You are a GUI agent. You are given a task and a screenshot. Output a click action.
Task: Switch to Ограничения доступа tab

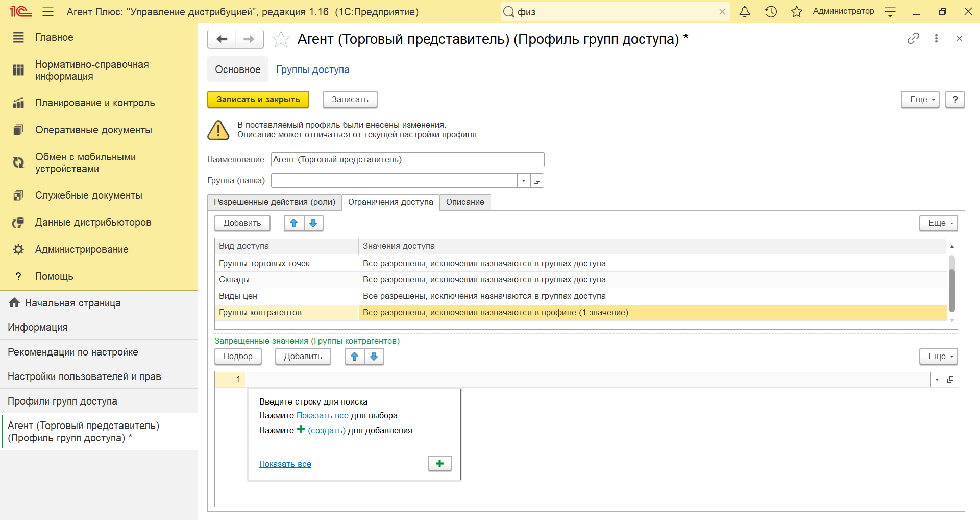390,202
